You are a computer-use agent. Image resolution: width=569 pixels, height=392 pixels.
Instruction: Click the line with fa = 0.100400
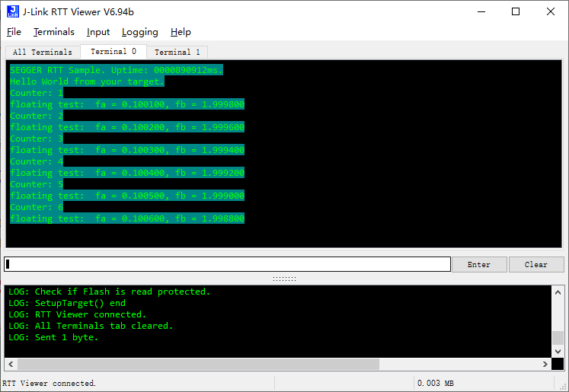[x=127, y=173]
